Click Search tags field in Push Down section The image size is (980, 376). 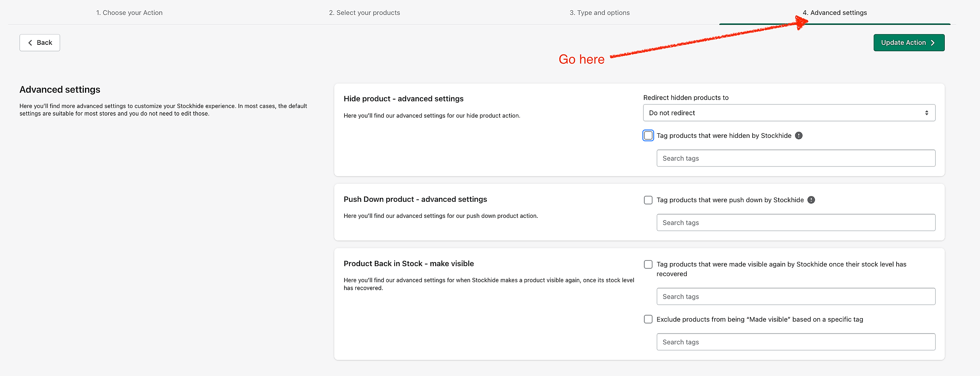tap(796, 222)
